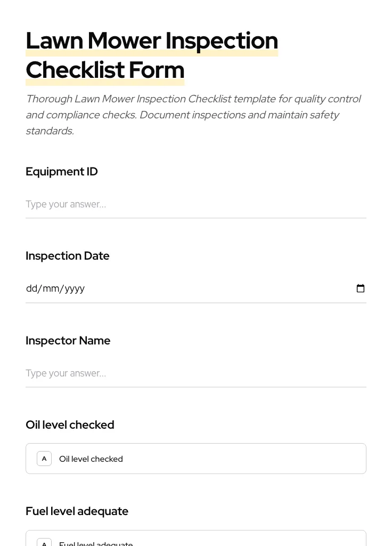392x546 pixels.
Task: Click the Oil level checked option card
Action: [x=196, y=458]
